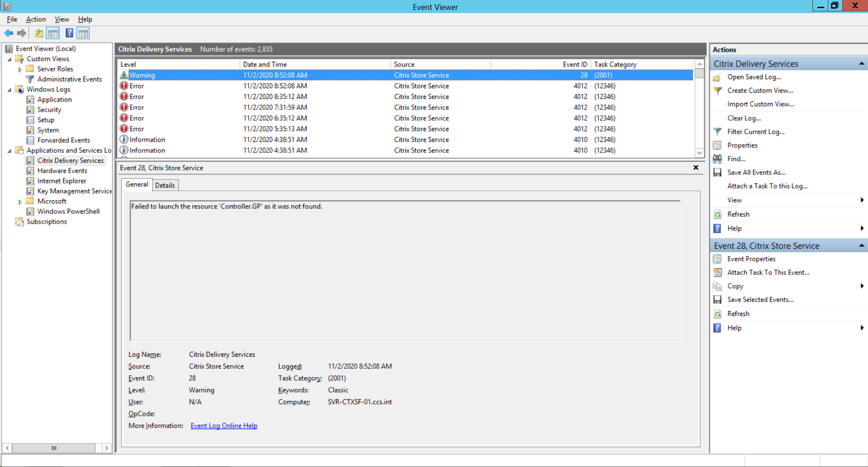Viewport: 868px width, 467px height.
Task: Expand the Server Roles tree node
Action: coord(20,70)
